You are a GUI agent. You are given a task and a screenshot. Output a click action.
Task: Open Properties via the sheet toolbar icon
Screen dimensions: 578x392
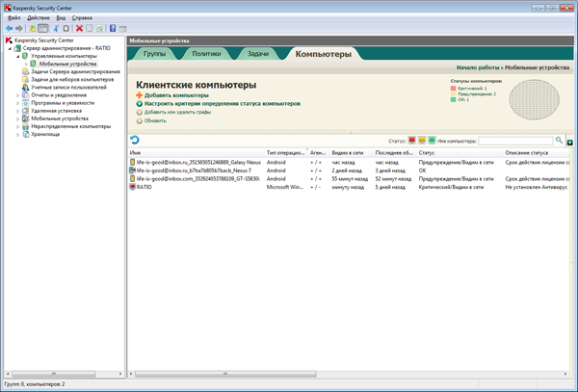coord(90,28)
